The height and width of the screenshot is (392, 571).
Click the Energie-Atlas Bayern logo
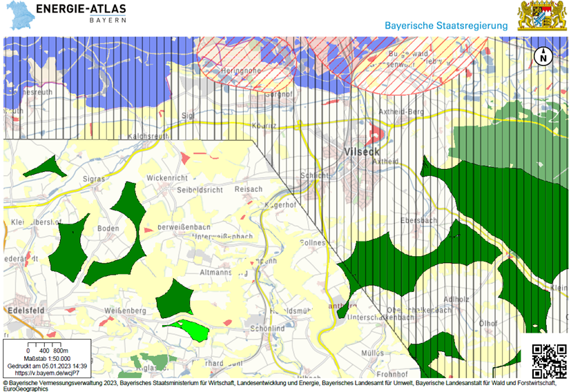83,12
